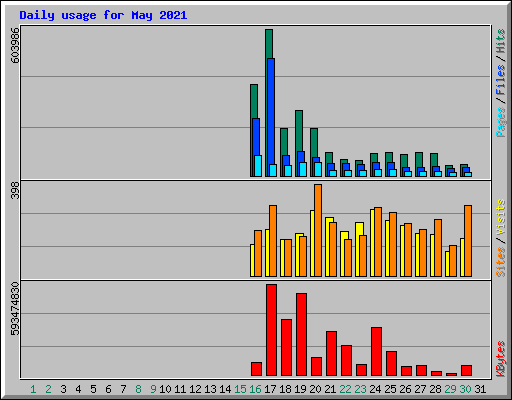The image size is (512, 400).
Task: Click the red KBytes bar for day 18
Action: [286, 348]
